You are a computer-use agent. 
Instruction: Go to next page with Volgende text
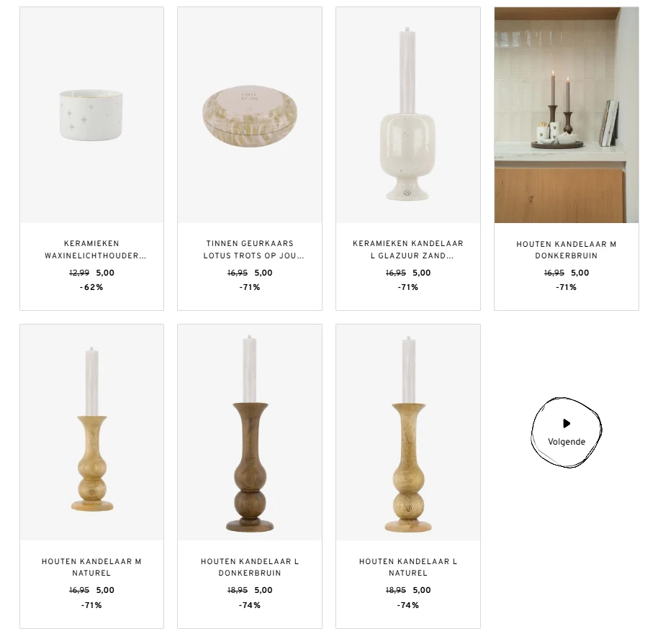click(x=567, y=442)
